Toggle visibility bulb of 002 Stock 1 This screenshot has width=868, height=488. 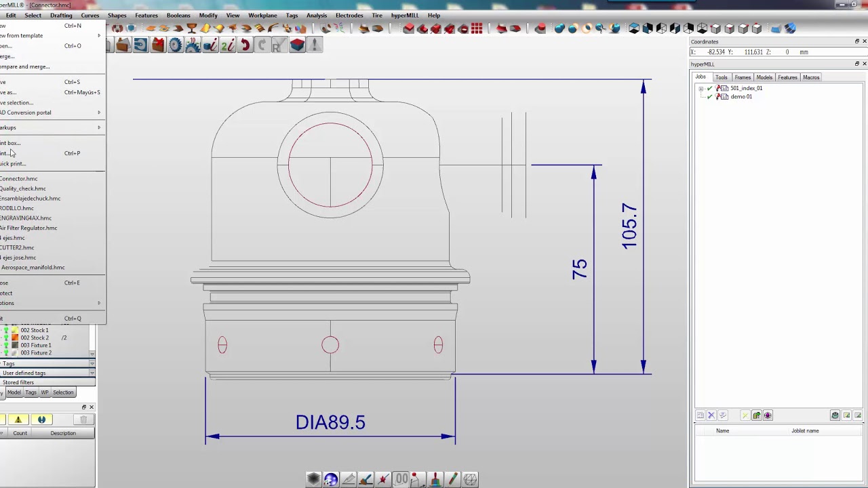point(7,330)
